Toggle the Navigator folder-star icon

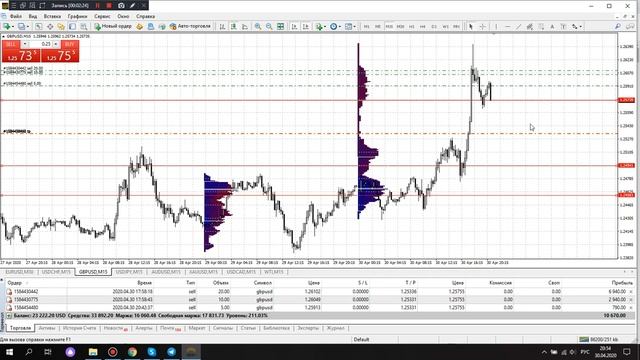[x=61, y=26]
